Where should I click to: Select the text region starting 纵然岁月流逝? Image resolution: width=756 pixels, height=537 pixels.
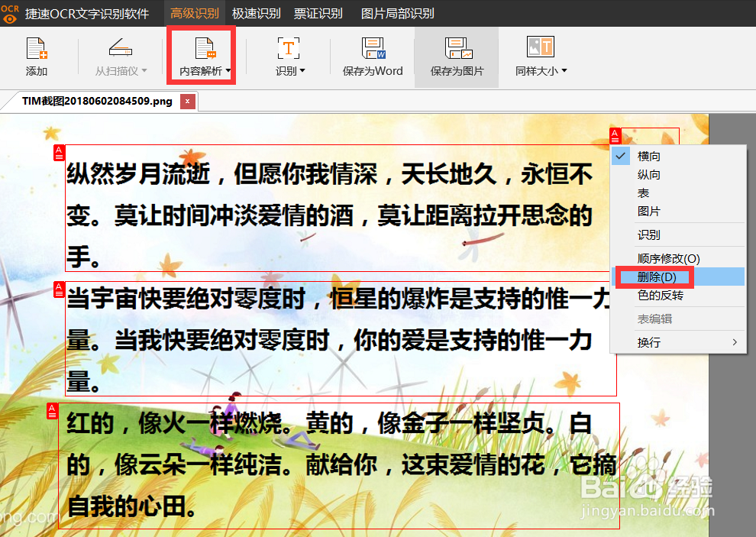pos(338,208)
